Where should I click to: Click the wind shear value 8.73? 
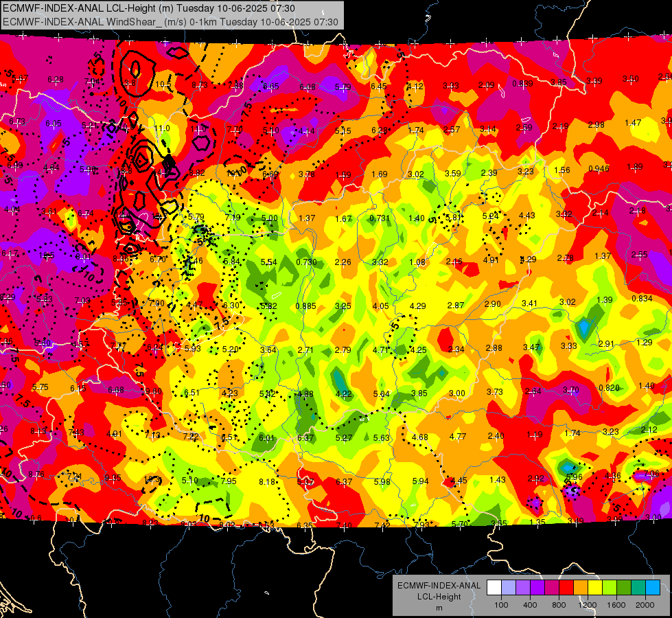[x=200, y=85]
